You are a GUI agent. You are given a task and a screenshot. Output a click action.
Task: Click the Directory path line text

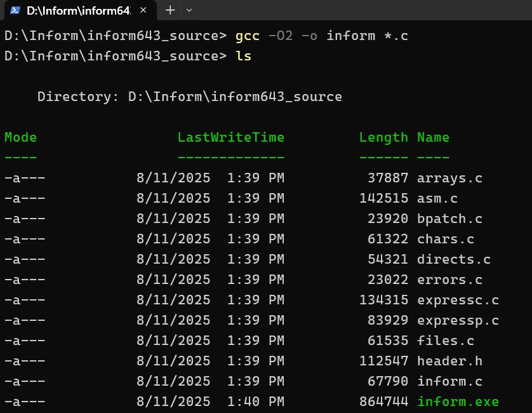189,97
